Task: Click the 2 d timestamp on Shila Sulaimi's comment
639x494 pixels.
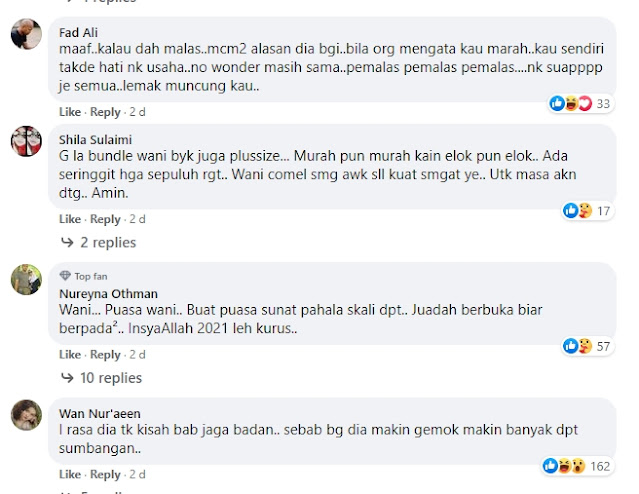Action: tap(137, 219)
